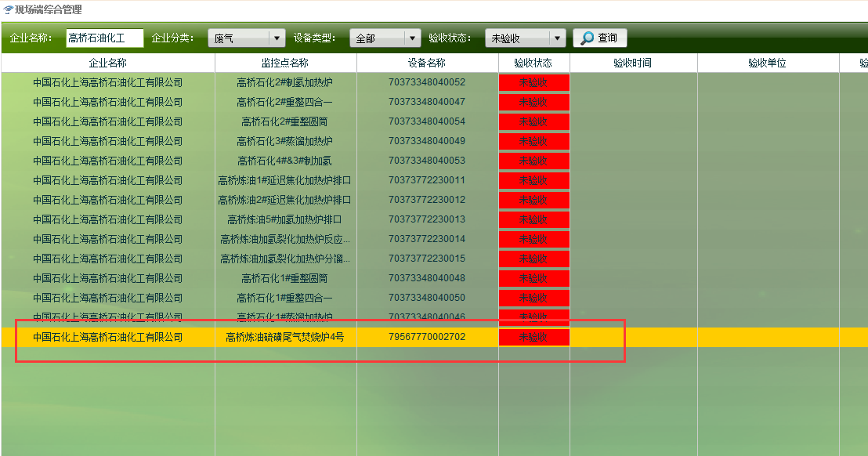Click device number 70373348040047
This screenshot has width=868, height=456.
[427, 102]
